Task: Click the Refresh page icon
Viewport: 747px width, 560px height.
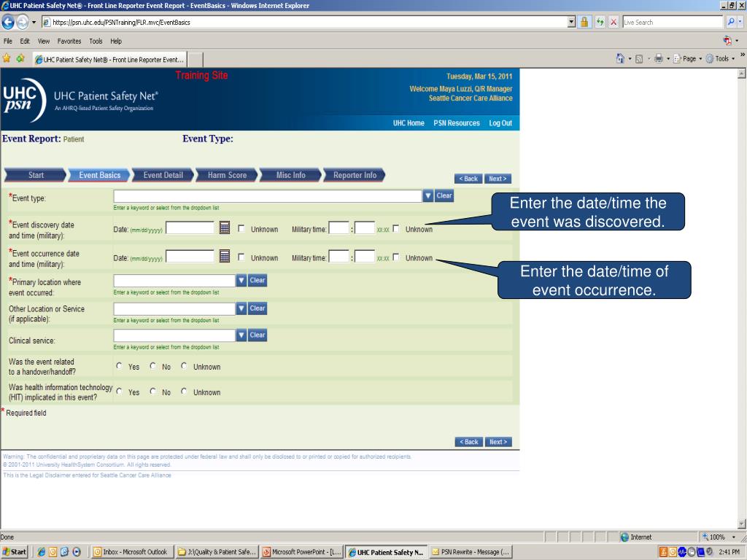Action: [x=600, y=22]
